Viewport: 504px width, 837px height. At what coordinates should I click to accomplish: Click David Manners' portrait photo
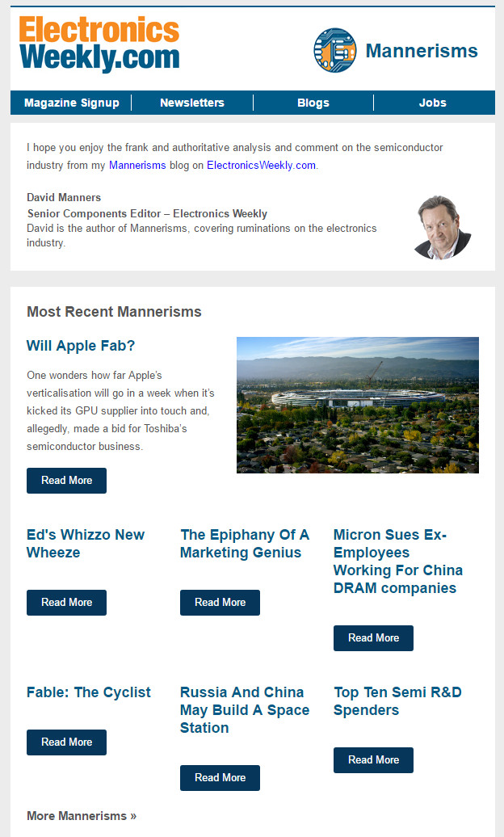(443, 227)
